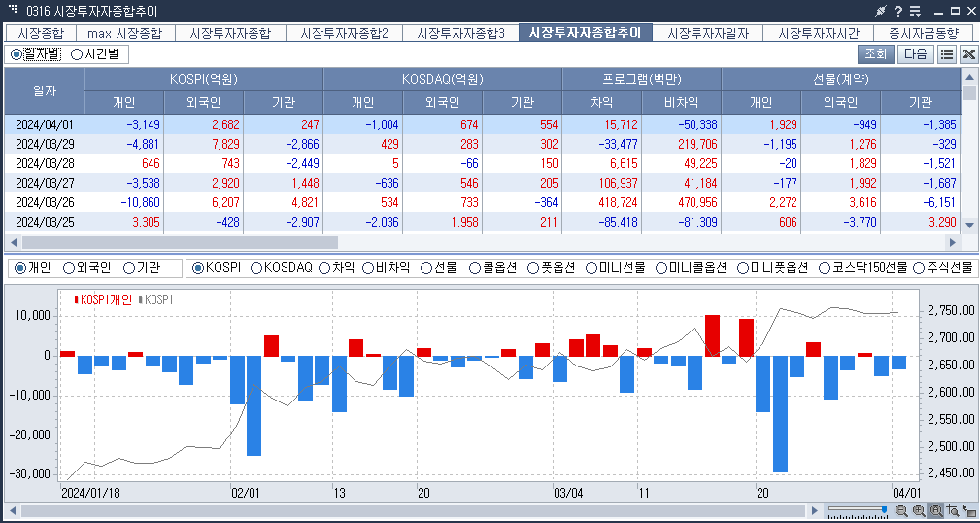Open the 증시자금동향 tab
The width and height of the screenshot is (980, 523).
924,33
